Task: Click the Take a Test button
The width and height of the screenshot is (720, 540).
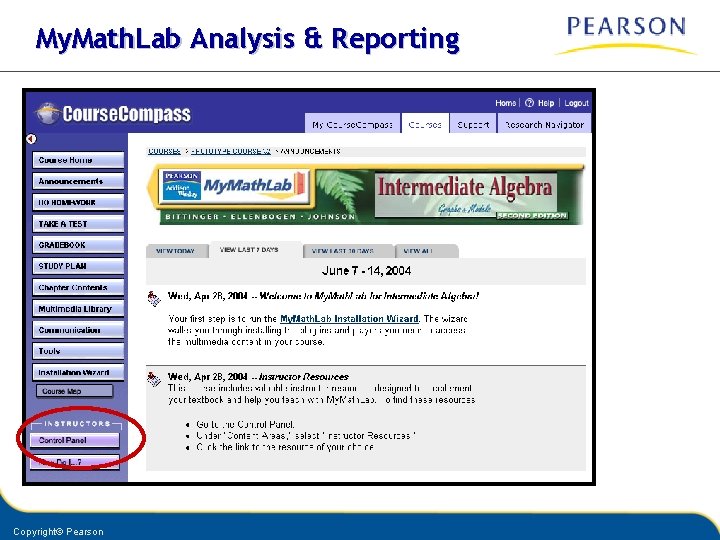Action: 78,224
